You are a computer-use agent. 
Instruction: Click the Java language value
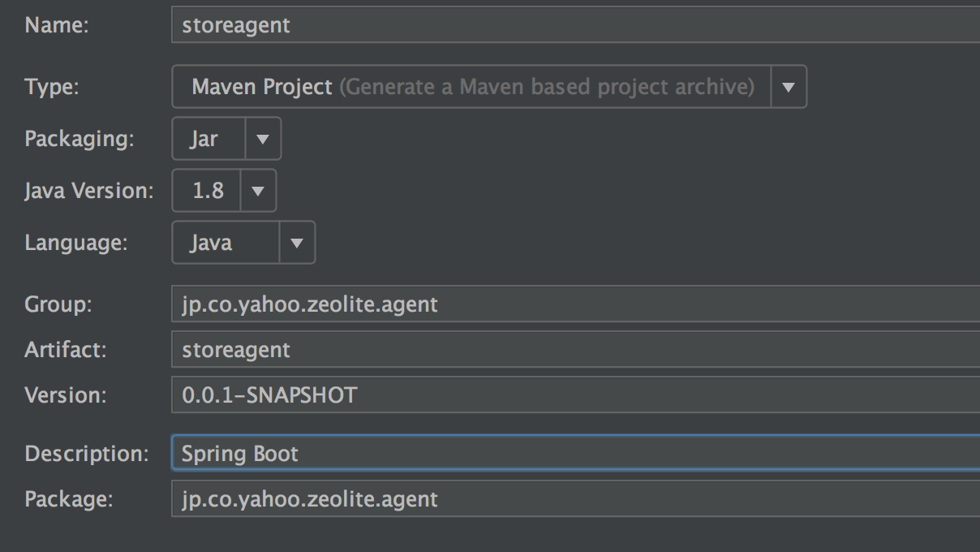click(211, 243)
